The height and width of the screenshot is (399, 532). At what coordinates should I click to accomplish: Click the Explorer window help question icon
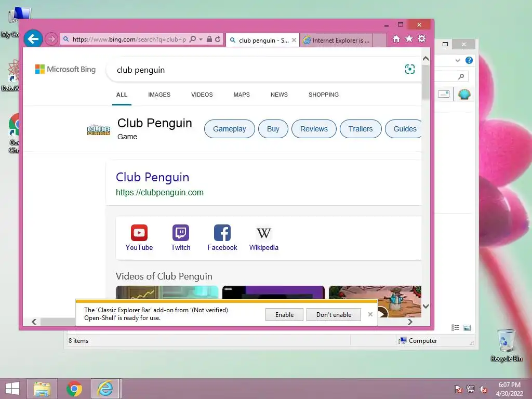(469, 60)
